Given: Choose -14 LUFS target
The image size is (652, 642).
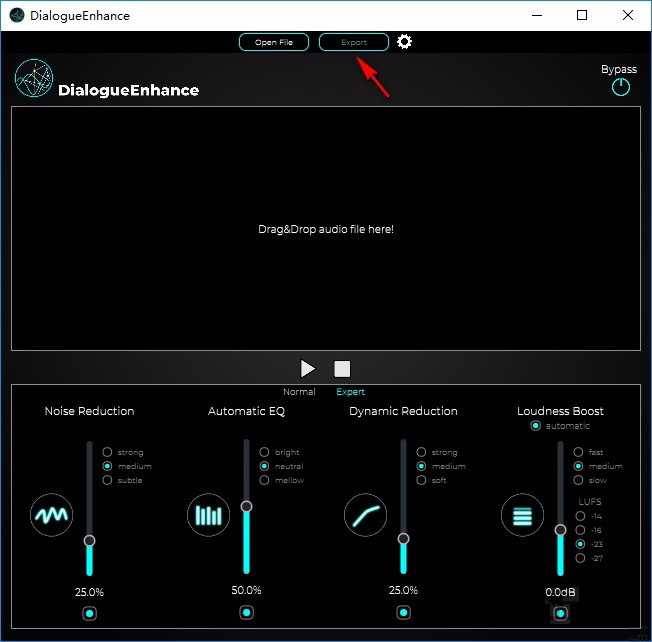Looking at the screenshot, I should (580, 516).
